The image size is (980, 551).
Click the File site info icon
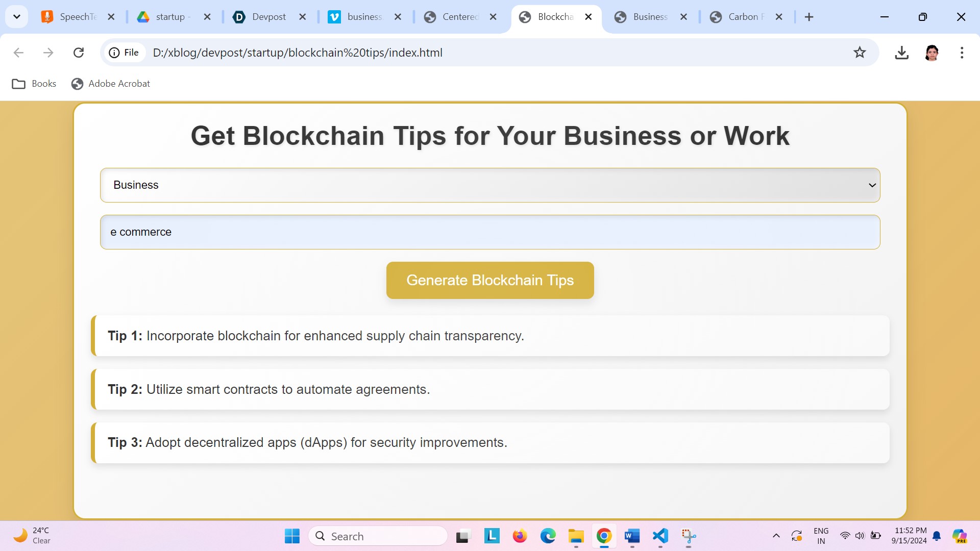[124, 53]
